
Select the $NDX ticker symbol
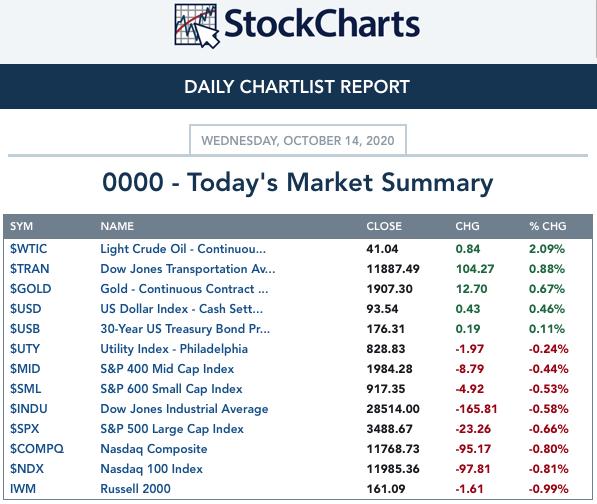click(27, 469)
